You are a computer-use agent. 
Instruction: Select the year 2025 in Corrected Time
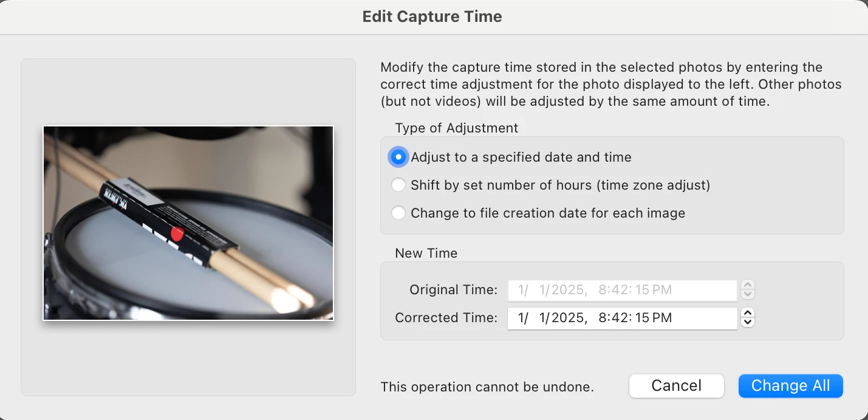[567, 318]
